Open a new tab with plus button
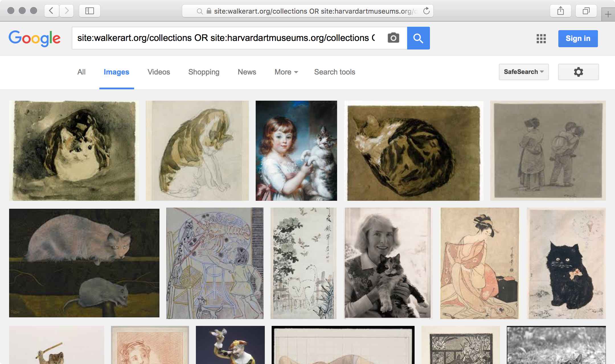The width and height of the screenshot is (615, 364). (608, 14)
